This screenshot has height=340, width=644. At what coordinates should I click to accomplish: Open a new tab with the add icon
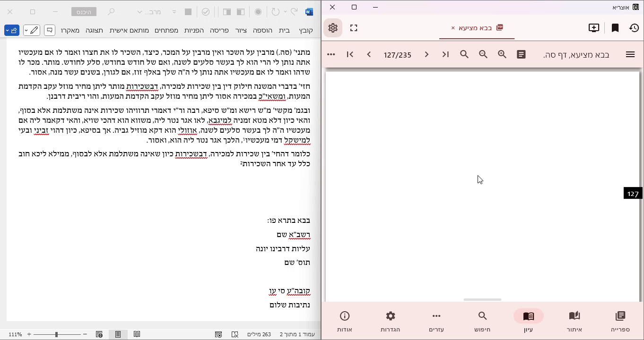click(x=593, y=28)
